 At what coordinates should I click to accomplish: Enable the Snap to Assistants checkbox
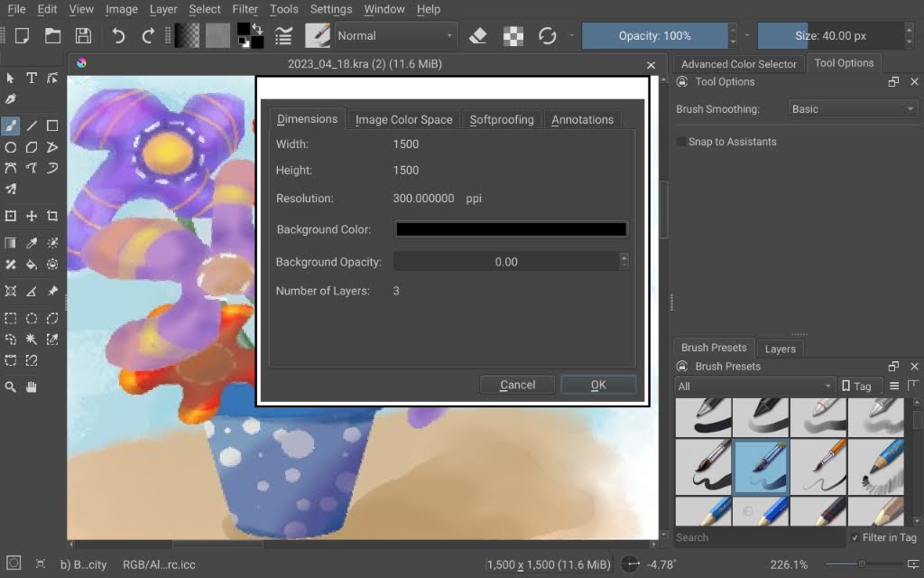click(x=682, y=142)
